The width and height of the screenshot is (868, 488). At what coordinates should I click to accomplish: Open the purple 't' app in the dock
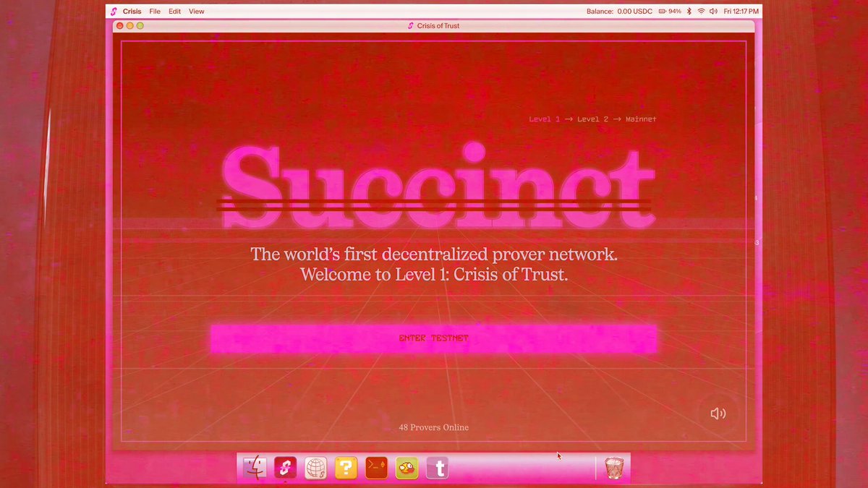tap(437, 468)
